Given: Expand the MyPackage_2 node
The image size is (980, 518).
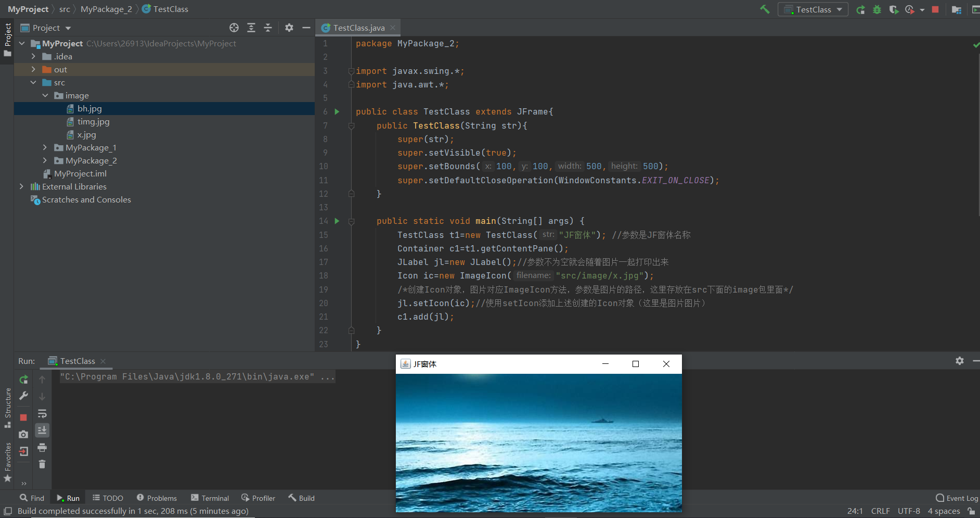Looking at the screenshot, I should (x=45, y=160).
